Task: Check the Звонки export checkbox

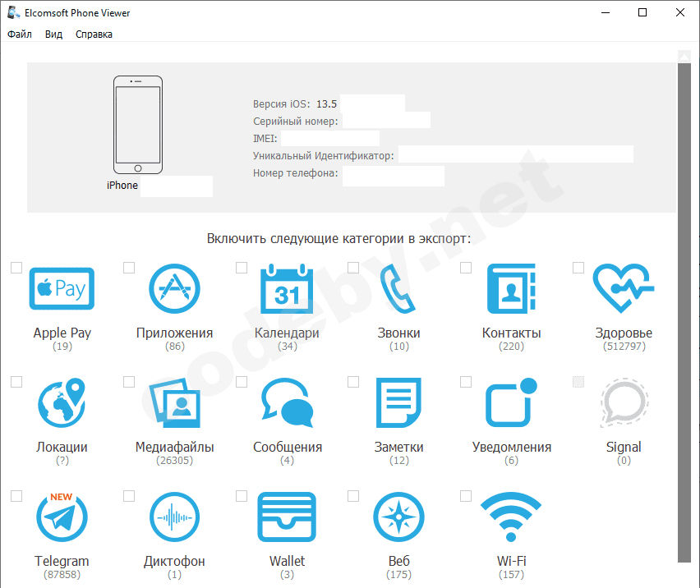Action: coord(353,268)
